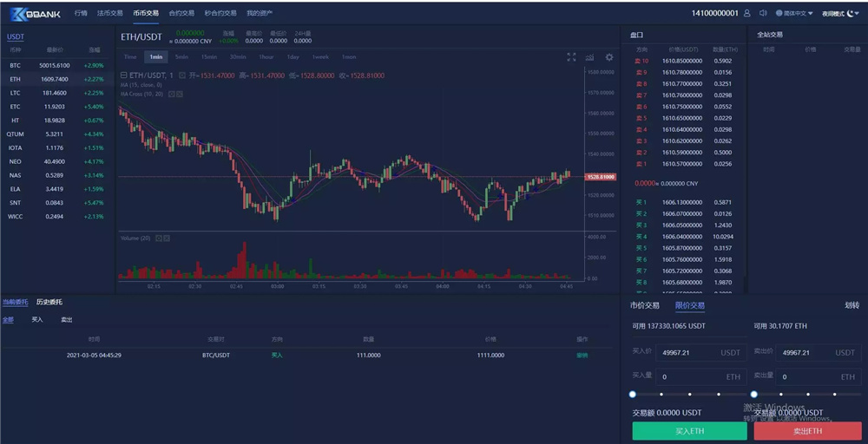Enter fullscreen chart mode
Screen dimensions: 868x444
[571, 57]
